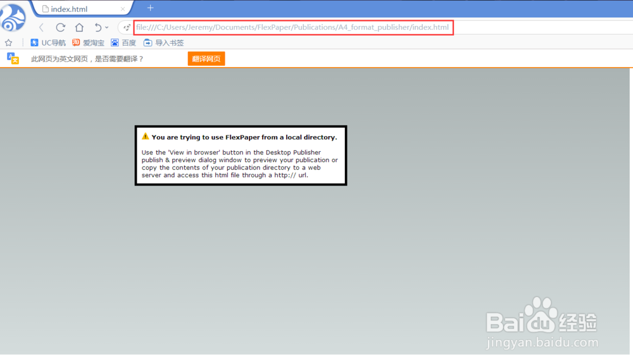Click the warning triangle icon in message
The width and height of the screenshot is (633, 364).
[x=146, y=136]
